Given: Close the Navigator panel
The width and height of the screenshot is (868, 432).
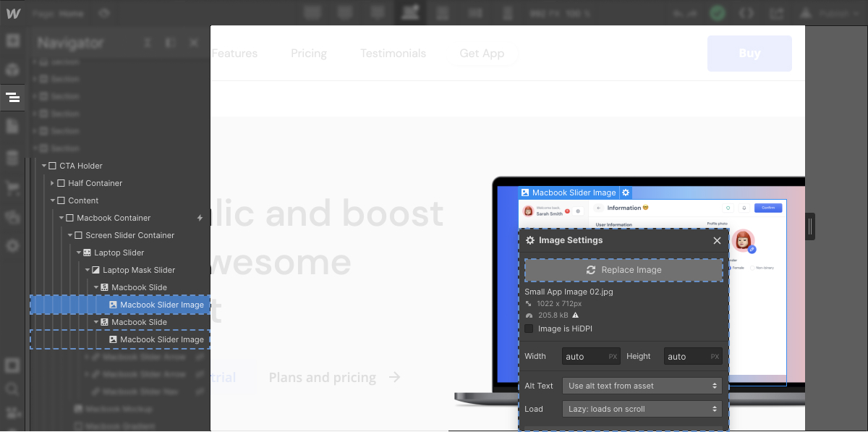Looking at the screenshot, I should (x=193, y=43).
